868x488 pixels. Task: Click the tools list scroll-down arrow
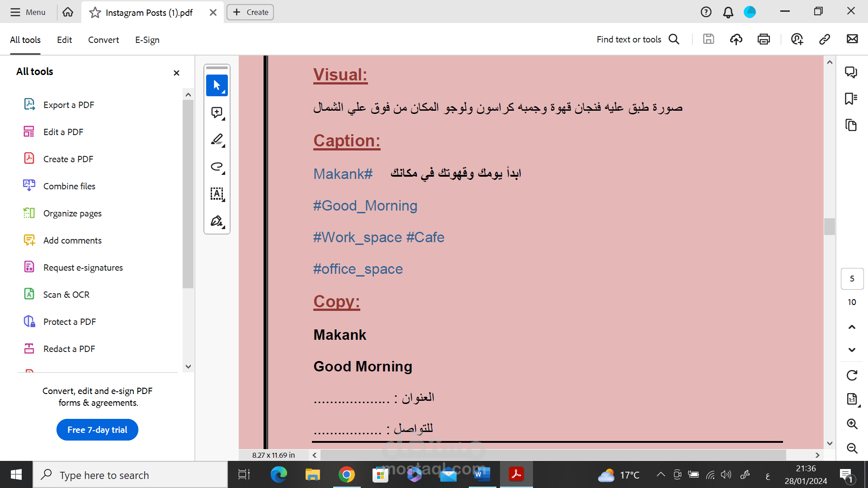(189, 366)
